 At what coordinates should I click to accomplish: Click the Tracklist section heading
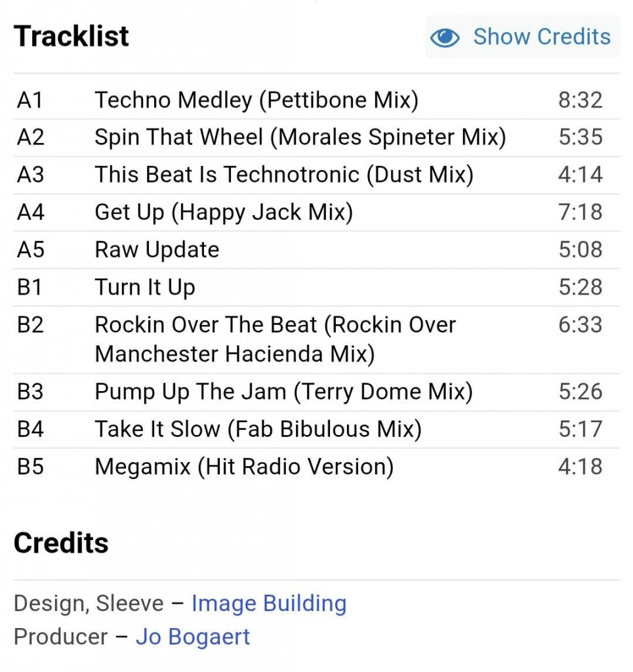71,36
